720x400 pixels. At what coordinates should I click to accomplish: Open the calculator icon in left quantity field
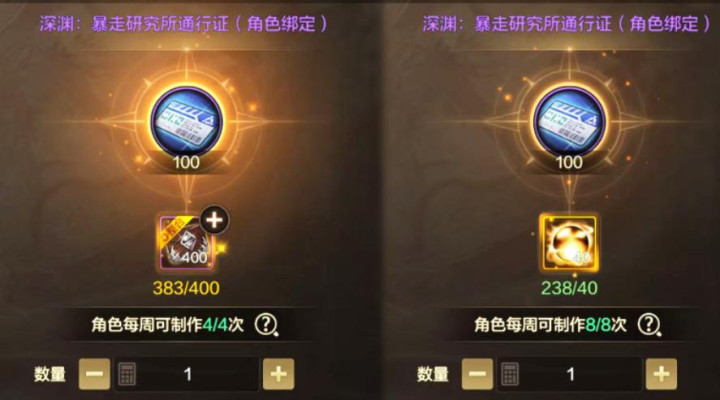(127, 374)
